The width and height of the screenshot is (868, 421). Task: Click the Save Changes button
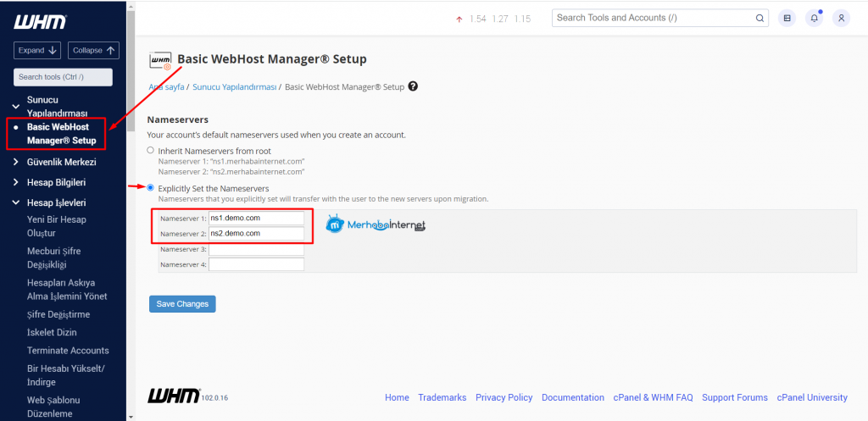pos(182,304)
